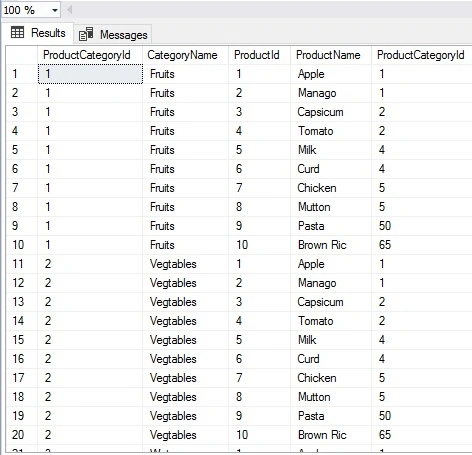Select the Brown Ric cell in row 10
Image resolution: width=472 pixels, height=455 pixels.
(x=331, y=245)
